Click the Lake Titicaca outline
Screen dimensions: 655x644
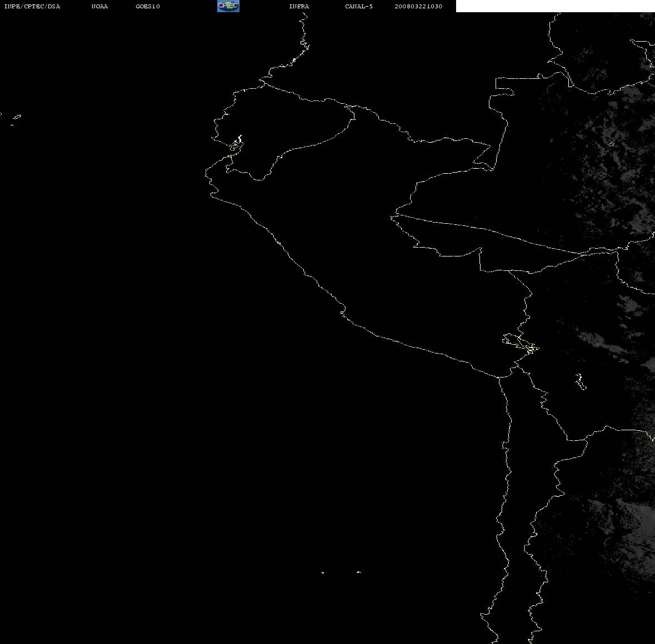click(521, 344)
